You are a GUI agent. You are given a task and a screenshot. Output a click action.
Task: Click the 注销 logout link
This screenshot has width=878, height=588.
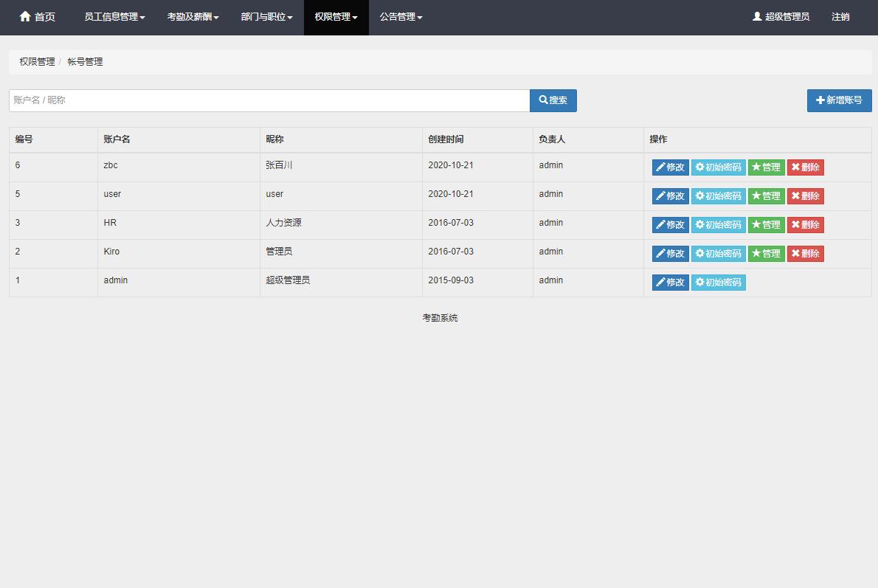[x=840, y=17]
